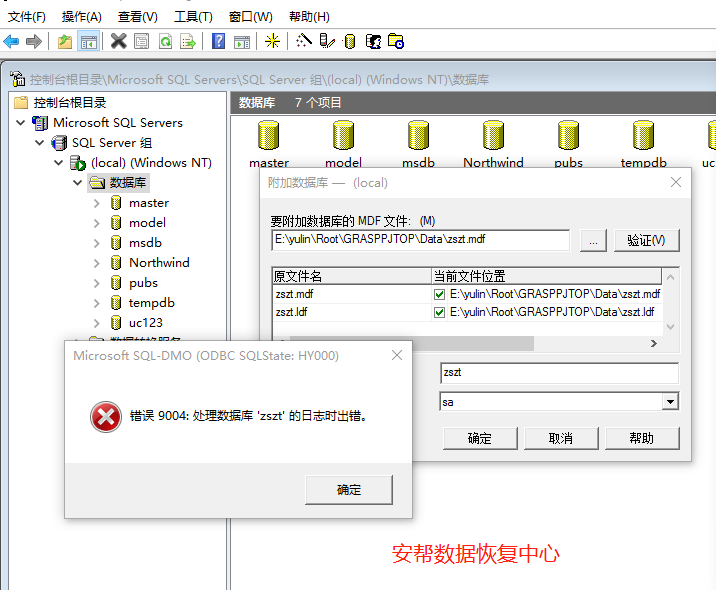The image size is (716, 590).
Task: Click the horizontal scrollbar thumb in file list
Action: coord(411,343)
